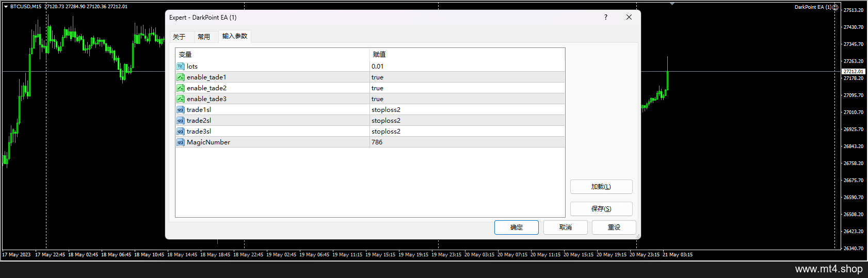Image resolution: width=868 pixels, height=278 pixels.
Task: Click the 27212.01 current price label
Action: pyautogui.click(x=853, y=72)
